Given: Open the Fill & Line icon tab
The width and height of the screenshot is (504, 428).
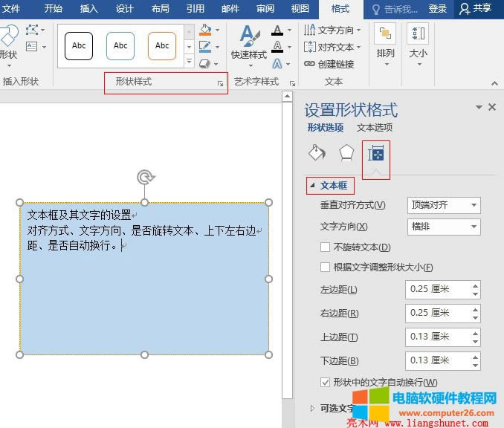Looking at the screenshot, I should tap(317, 153).
